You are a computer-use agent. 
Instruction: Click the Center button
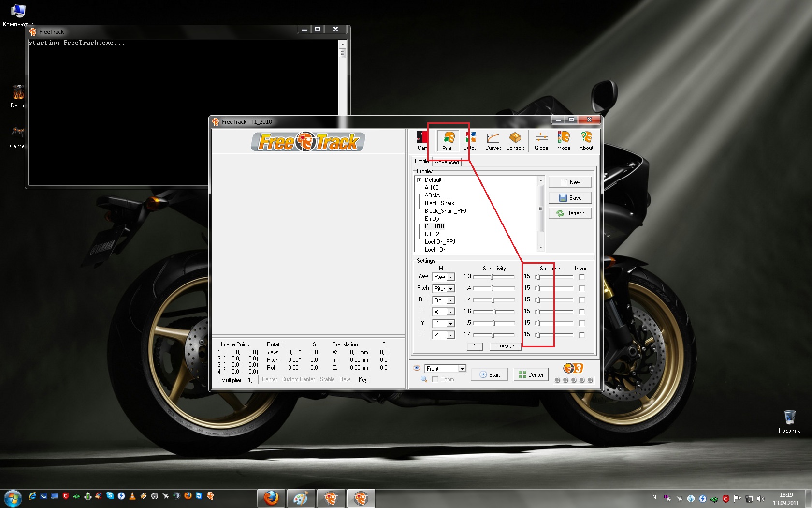tap(531, 375)
